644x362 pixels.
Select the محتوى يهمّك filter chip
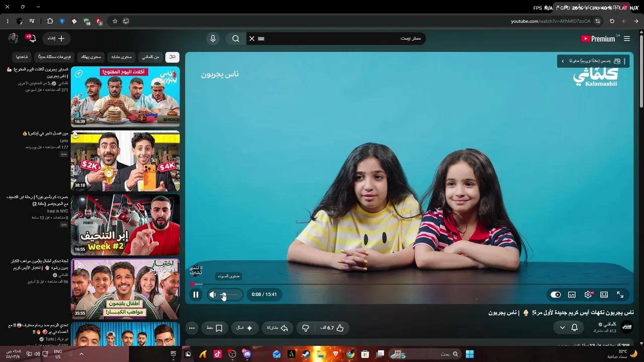point(91,57)
